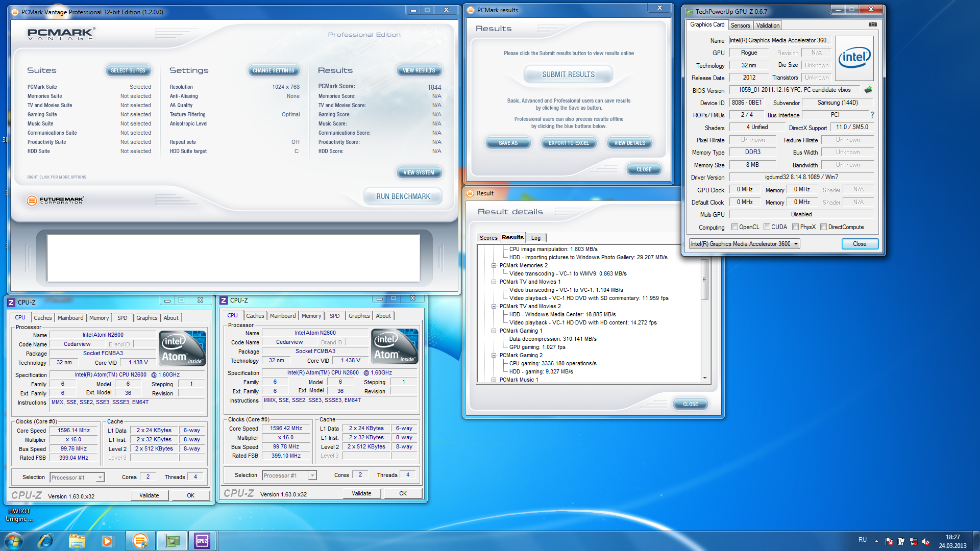This screenshot has height=551, width=980.
Task: Click the EXPORT TO EXCEL button
Action: click(x=569, y=143)
